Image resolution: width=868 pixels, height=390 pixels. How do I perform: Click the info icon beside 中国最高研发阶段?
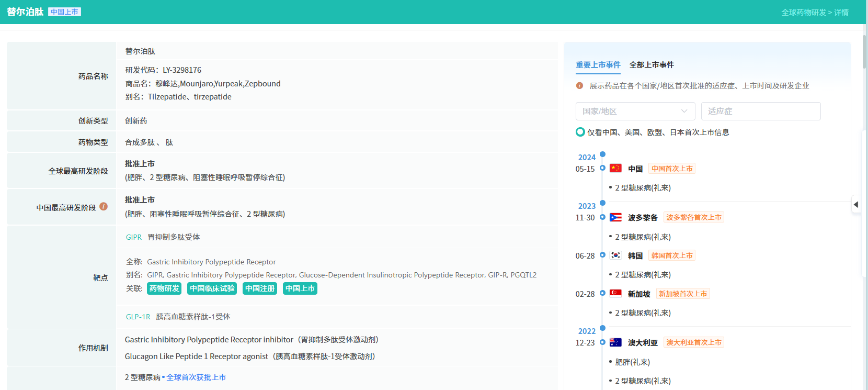pos(104,207)
